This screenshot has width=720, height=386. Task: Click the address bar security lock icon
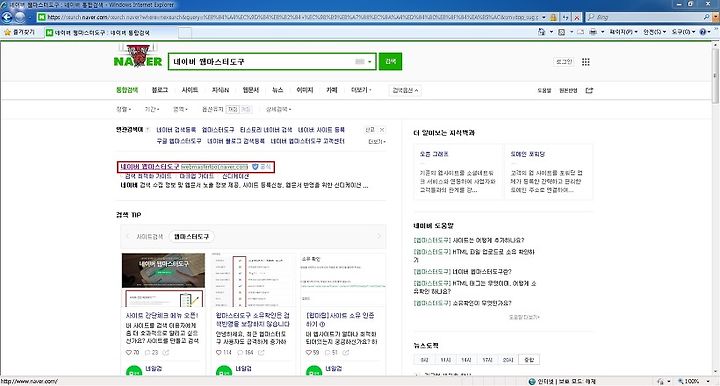pos(554,17)
